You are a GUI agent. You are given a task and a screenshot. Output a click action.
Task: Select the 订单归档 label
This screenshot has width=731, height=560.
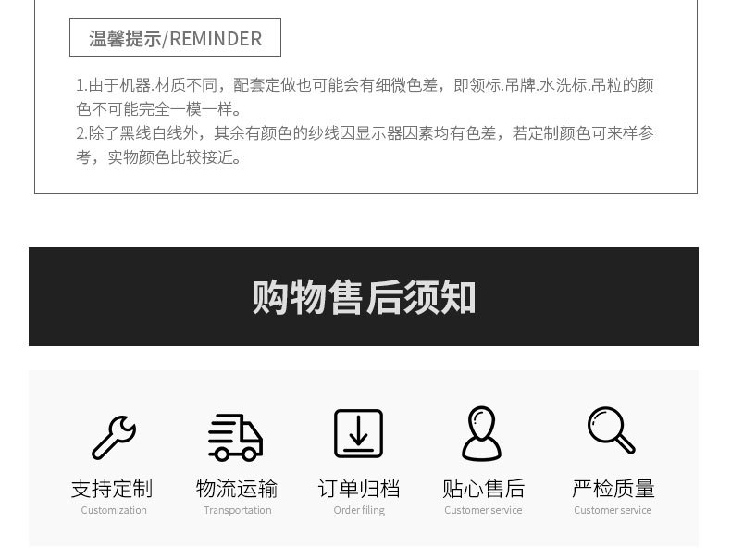[x=358, y=489]
